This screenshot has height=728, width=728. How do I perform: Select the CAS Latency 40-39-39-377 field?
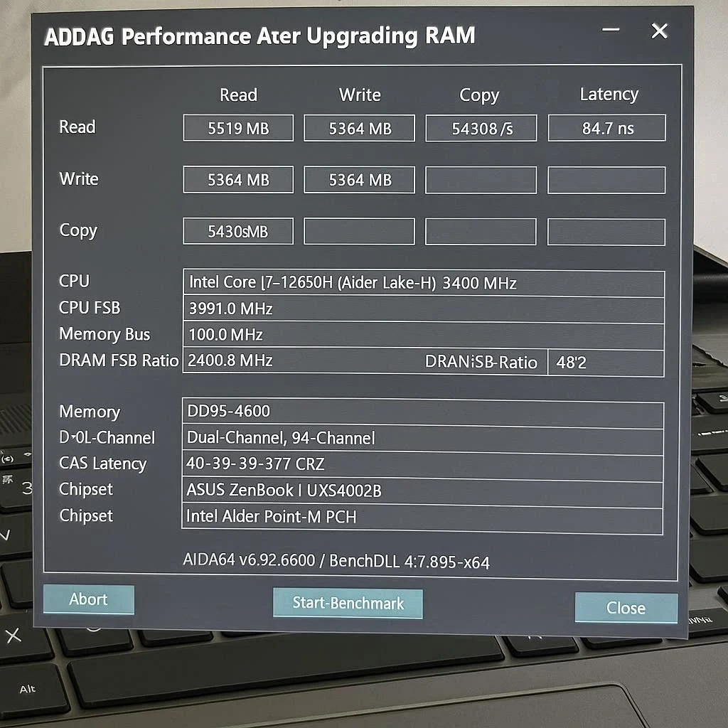pos(422,464)
